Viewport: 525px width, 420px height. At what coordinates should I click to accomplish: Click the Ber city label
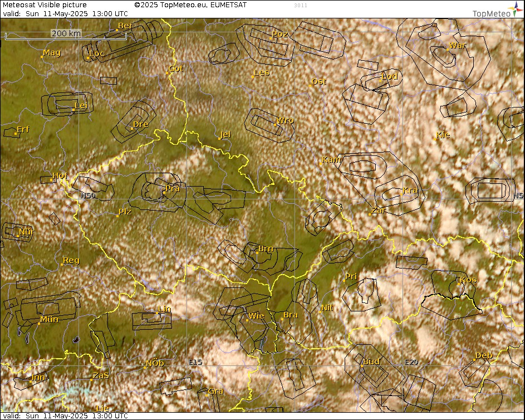[125, 26]
